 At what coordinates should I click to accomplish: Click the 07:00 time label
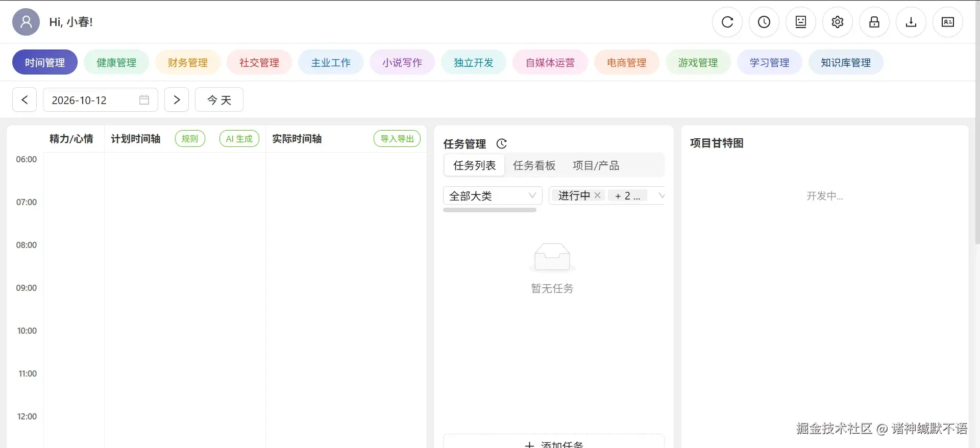click(27, 202)
